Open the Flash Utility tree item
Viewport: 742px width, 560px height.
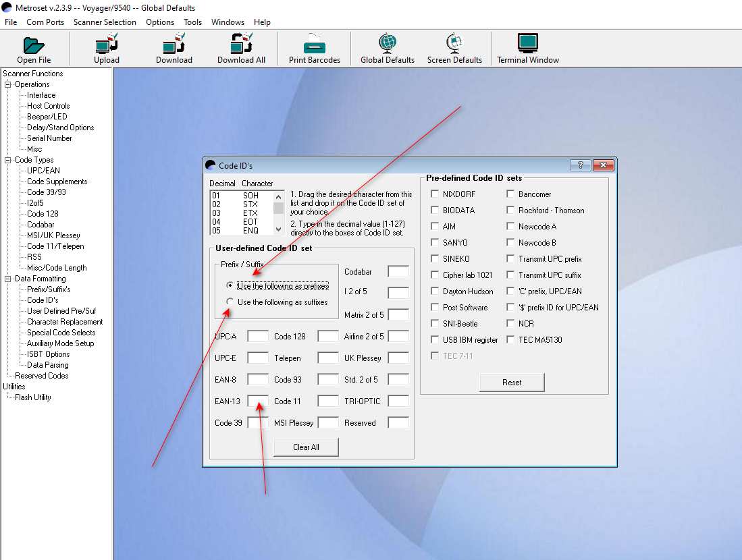coord(32,398)
